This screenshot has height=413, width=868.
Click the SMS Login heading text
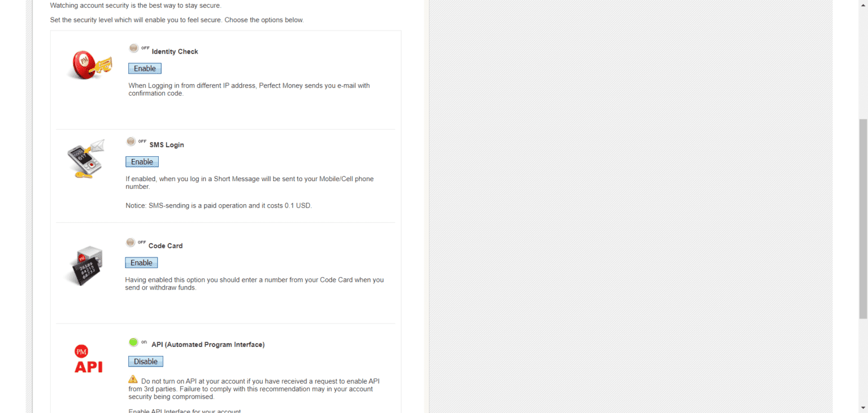(167, 145)
